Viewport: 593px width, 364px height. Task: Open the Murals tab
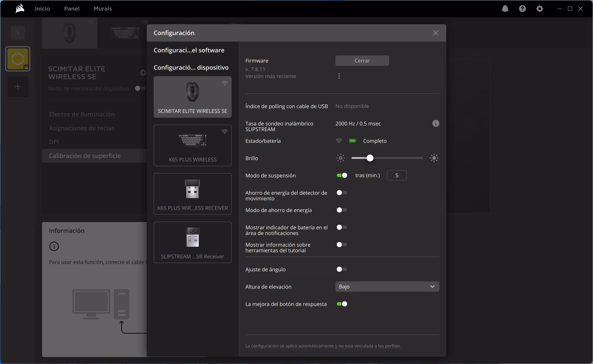pos(103,9)
